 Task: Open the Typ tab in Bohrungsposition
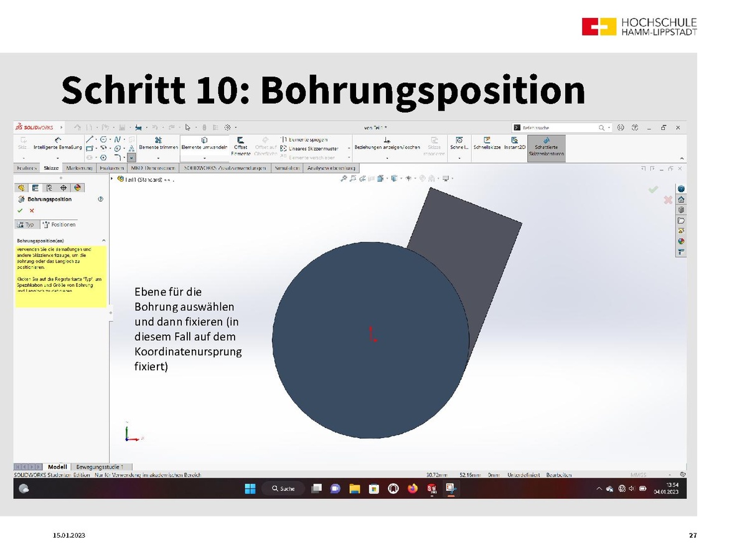(26, 225)
